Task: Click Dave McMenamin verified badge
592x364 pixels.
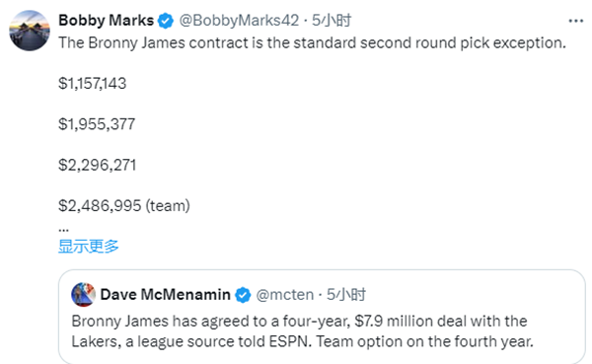Action: tap(243, 295)
